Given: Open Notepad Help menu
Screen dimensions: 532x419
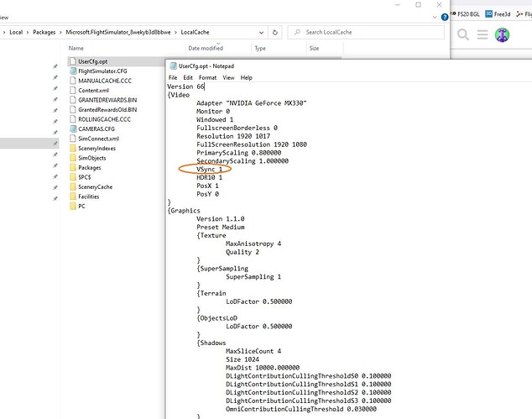Looking at the screenshot, I should tap(247, 78).
